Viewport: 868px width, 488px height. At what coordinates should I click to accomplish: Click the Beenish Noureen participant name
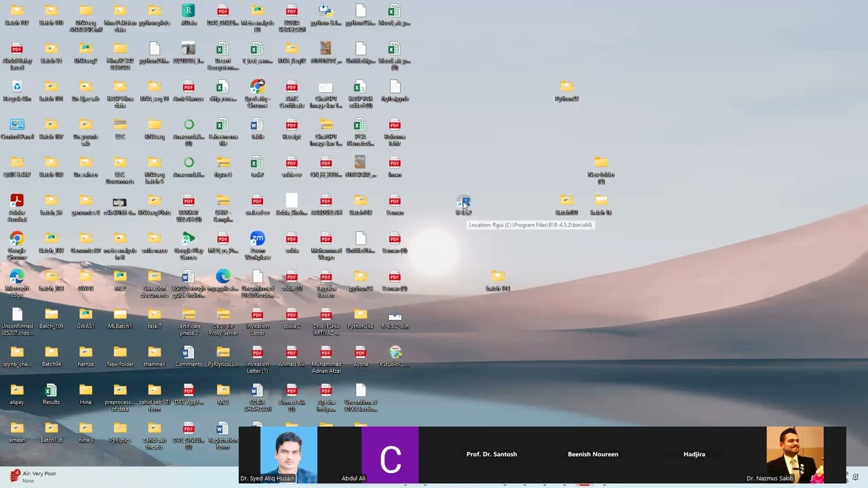pos(593,454)
